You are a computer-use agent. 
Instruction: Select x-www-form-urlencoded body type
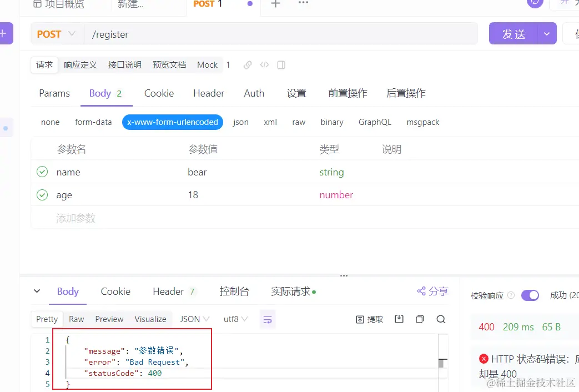pyautogui.click(x=173, y=122)
